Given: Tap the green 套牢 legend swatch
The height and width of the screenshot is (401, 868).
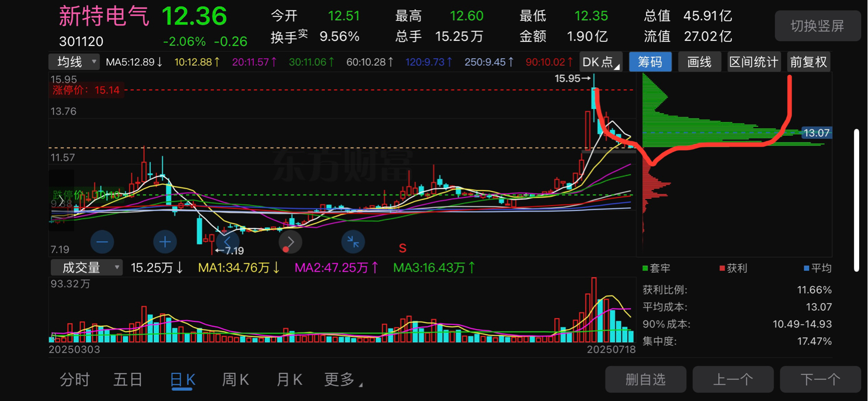Looking at the screenshot, I should [645, 268].
